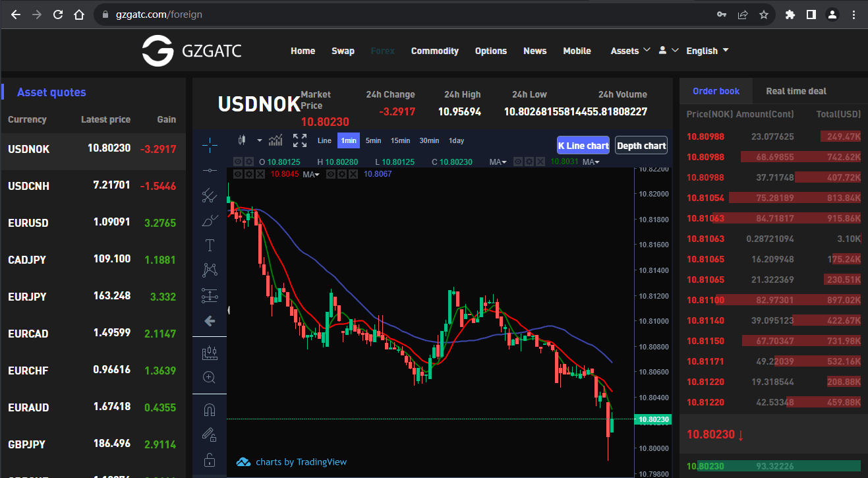Viewport: 868px width, 478px height.
Task: Click the K Line chart button
Action: tap(583, 146)
